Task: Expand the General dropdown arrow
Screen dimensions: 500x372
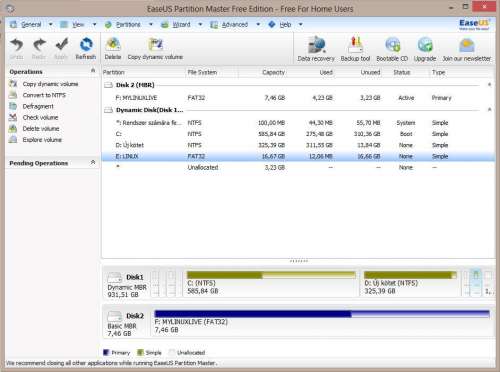Action: click(51, 24)
